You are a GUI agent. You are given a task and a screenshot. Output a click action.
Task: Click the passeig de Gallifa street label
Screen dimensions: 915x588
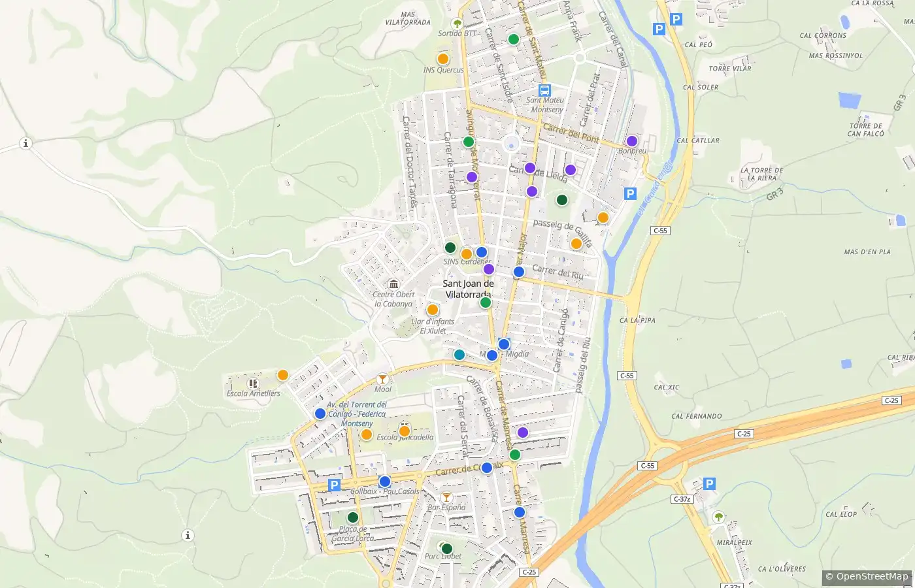point(563,233)
